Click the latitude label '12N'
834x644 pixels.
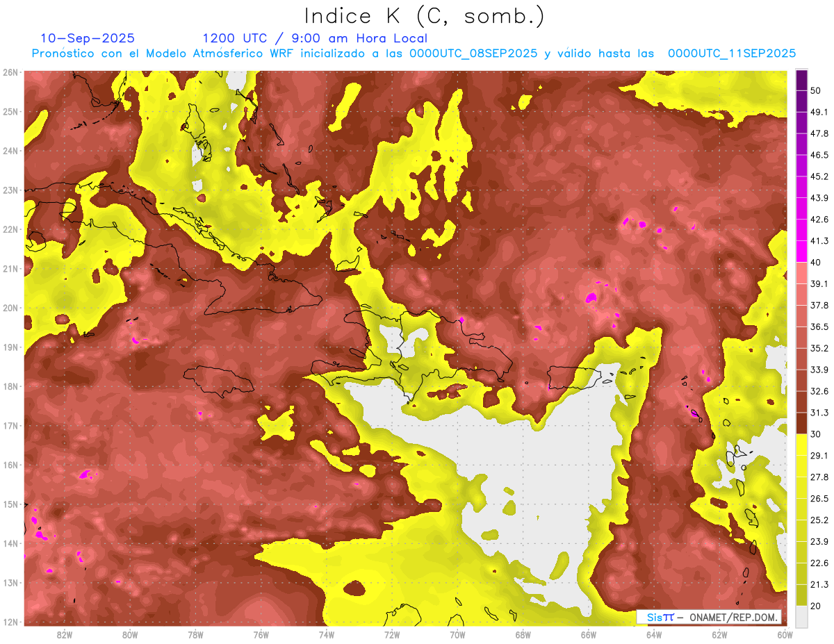10,622
